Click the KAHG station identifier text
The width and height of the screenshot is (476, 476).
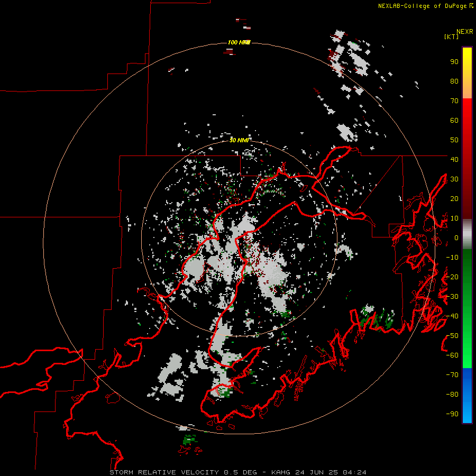[280, 472]
